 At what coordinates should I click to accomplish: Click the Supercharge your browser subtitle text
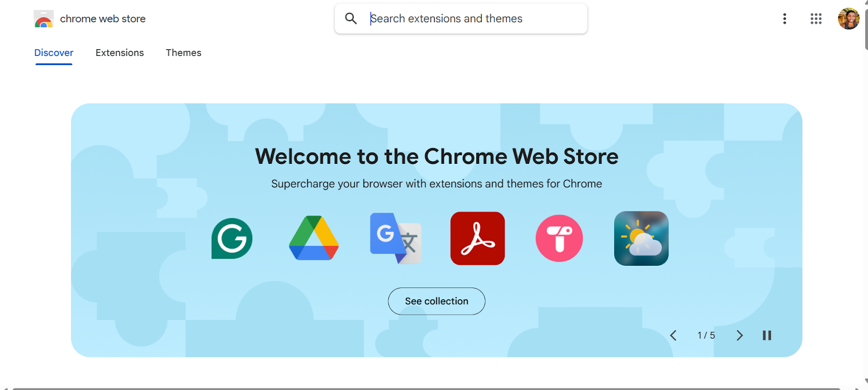pyautogui.click(x=437, y=184)
